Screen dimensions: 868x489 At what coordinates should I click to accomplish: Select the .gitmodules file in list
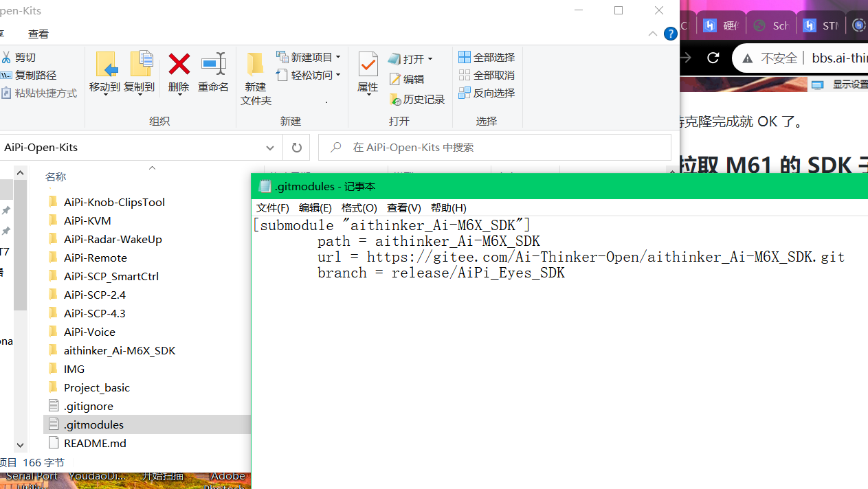(147, 424)
